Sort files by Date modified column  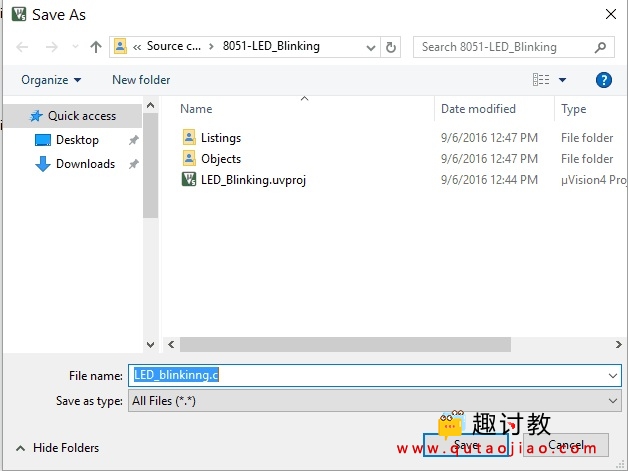(478, 109)
